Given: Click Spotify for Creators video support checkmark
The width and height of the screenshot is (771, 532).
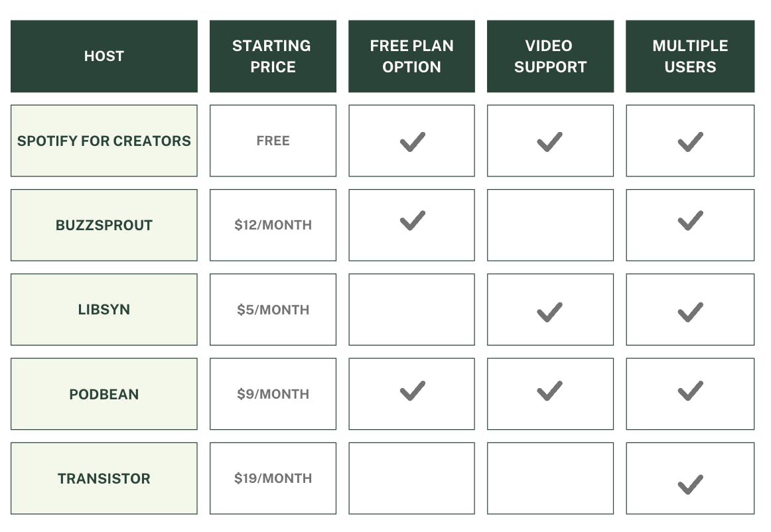Looking at the screenshot, I should click(549, 142).
